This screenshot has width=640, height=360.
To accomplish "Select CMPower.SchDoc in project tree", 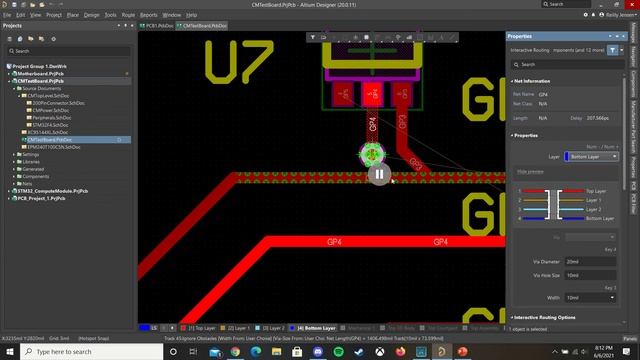I will point(51,111).
